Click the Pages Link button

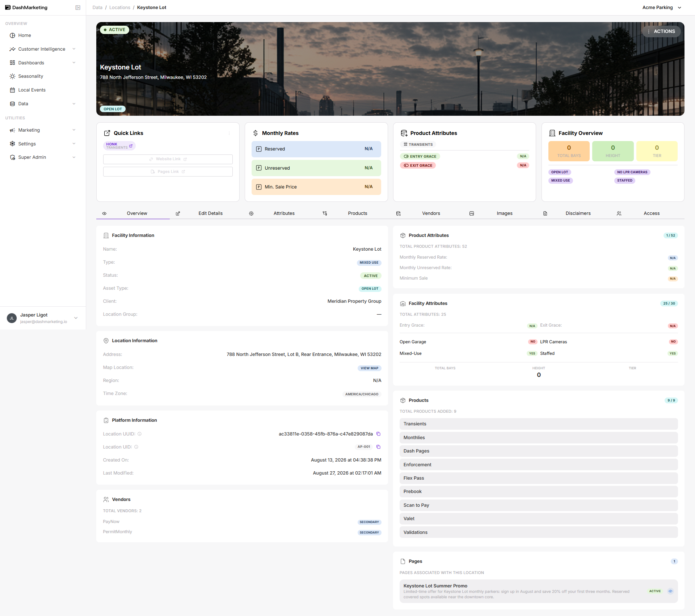click(168, 172)
